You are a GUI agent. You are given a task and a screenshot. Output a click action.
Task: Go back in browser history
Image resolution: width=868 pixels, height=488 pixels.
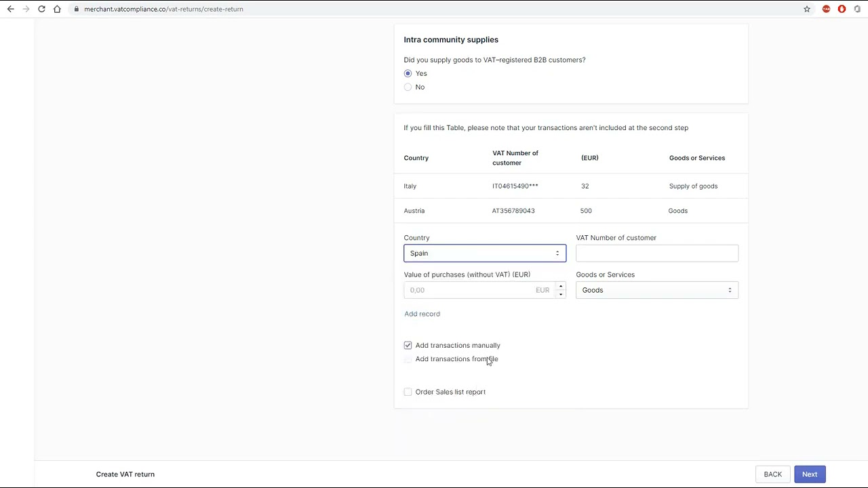click(10, 9)
